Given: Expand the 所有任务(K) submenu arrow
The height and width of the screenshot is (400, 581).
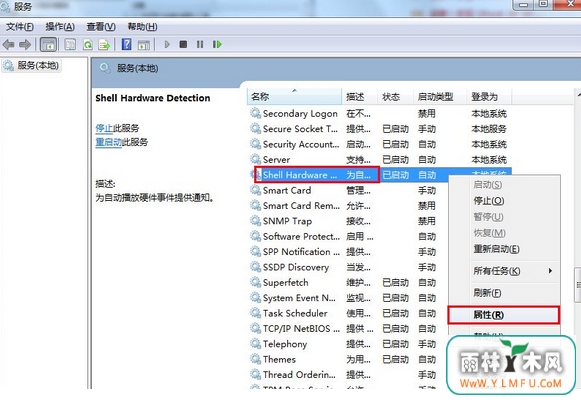Looking at the screenshot, I should tap(551, 271).
